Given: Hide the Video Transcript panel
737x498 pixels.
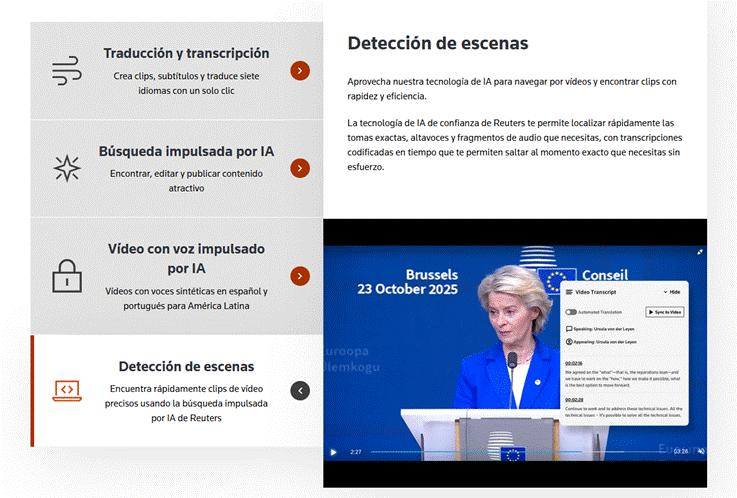Looking at the screenshot, I should pyautogui.click(x=672, y=292).
